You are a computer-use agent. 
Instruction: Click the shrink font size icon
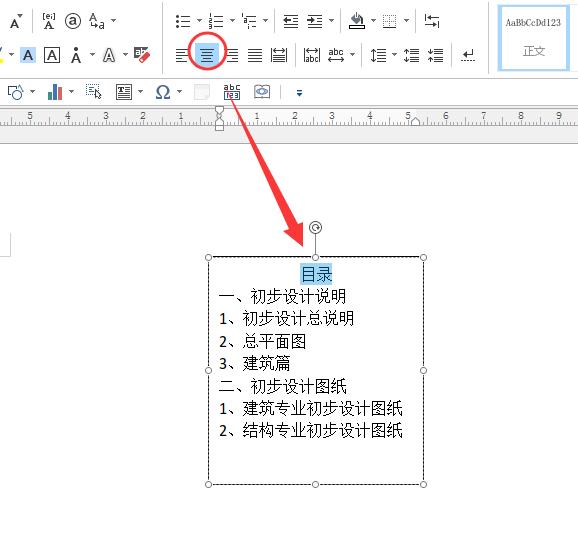(x=16, y=21)
